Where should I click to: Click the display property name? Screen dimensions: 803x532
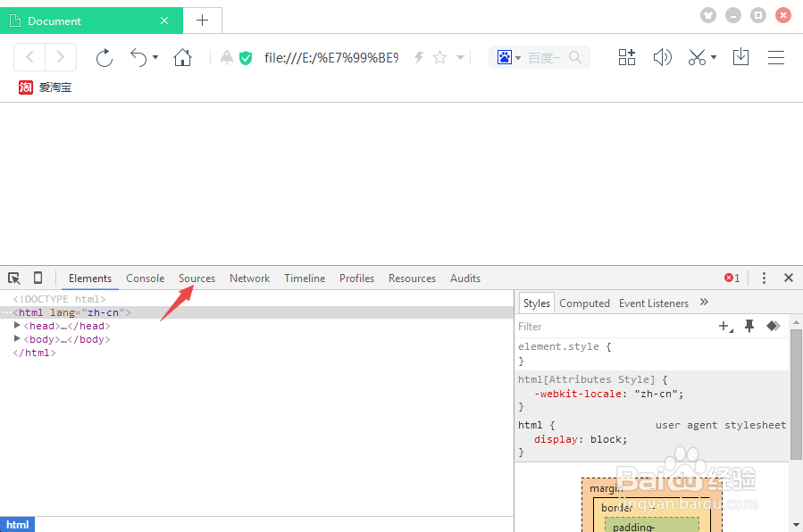556,439
